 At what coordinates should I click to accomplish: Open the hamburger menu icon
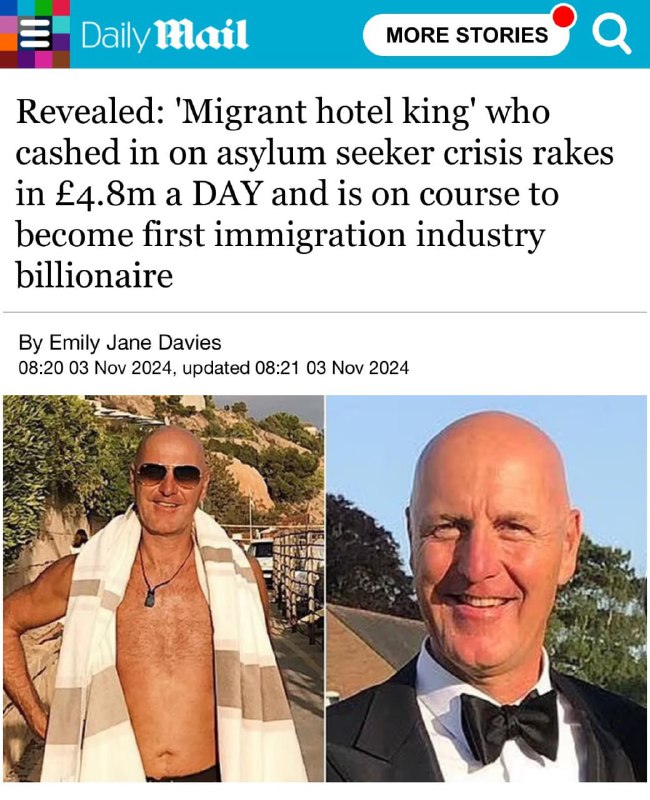(35, 34)
